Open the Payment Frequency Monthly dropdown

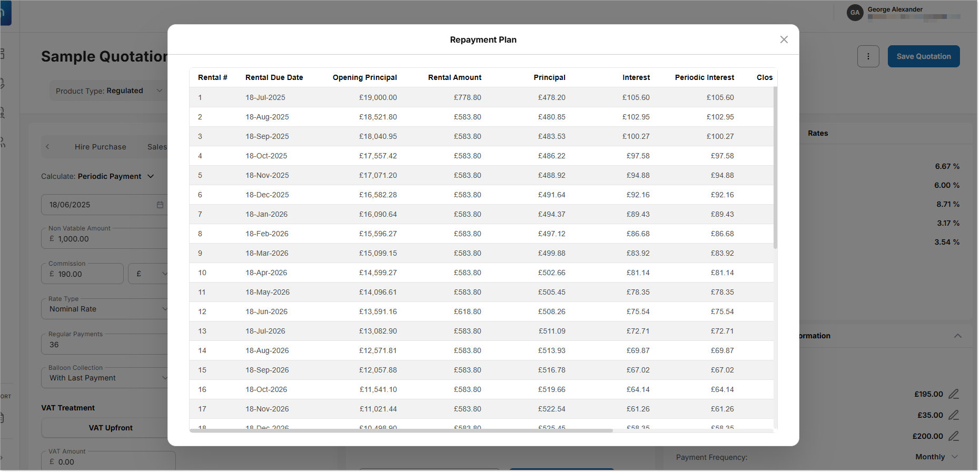pyautogui.click(x=936, y=457)
